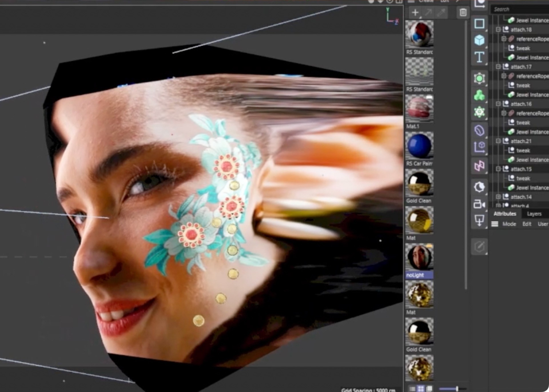The width and height of the screenshot is (549, 392).
Task: Collapse the attach.17 tree node
Action: click(x=498, y=67)
